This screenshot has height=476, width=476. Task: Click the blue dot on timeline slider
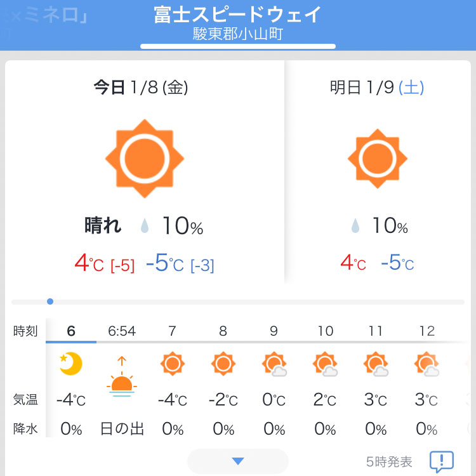pos(50,301)
